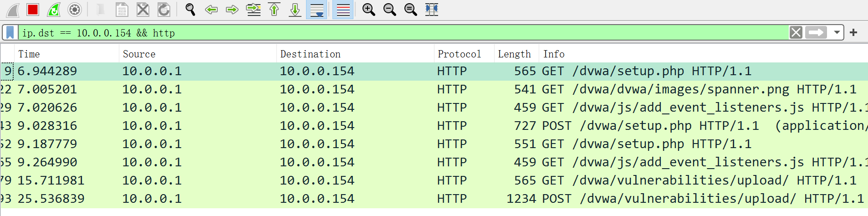Open capture options gear icon

pos(75,10)
